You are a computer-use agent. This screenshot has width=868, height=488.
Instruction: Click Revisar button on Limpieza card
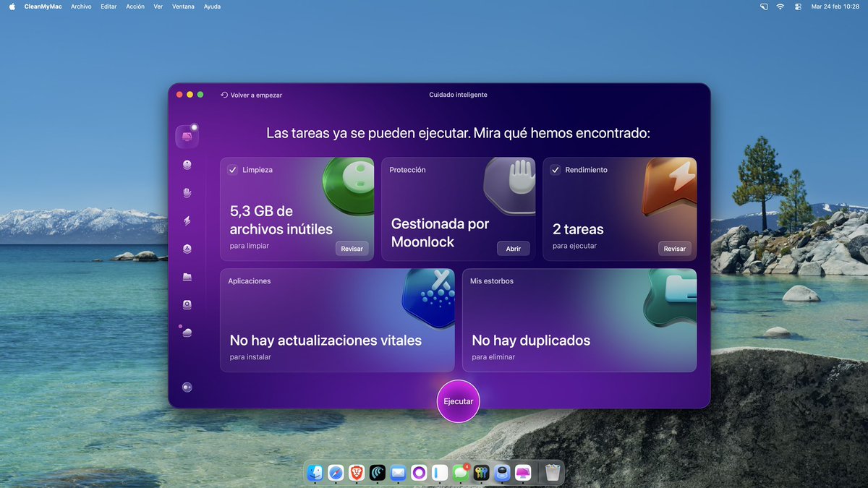tap(352, 249)
